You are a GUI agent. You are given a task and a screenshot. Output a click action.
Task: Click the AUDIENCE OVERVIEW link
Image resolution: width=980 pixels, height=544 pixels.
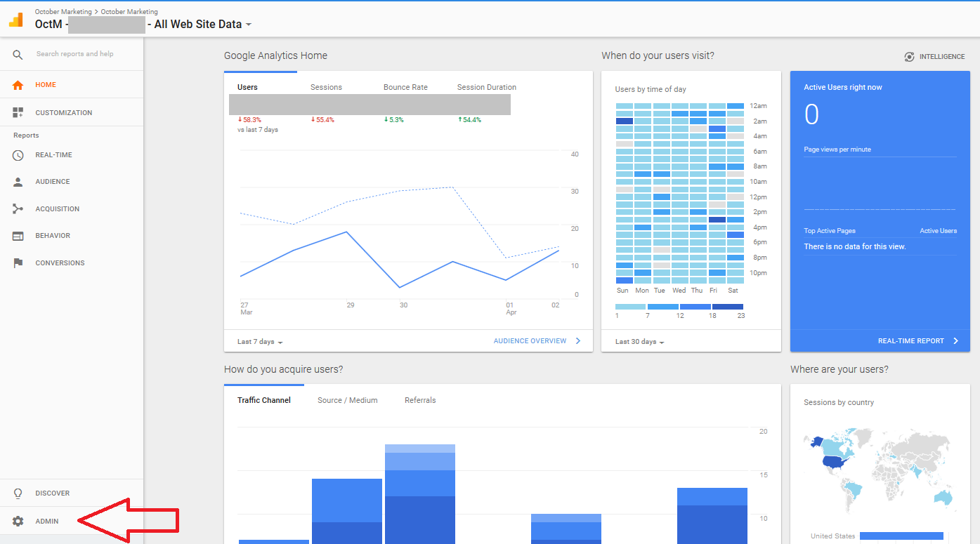(x=530, y=341)
